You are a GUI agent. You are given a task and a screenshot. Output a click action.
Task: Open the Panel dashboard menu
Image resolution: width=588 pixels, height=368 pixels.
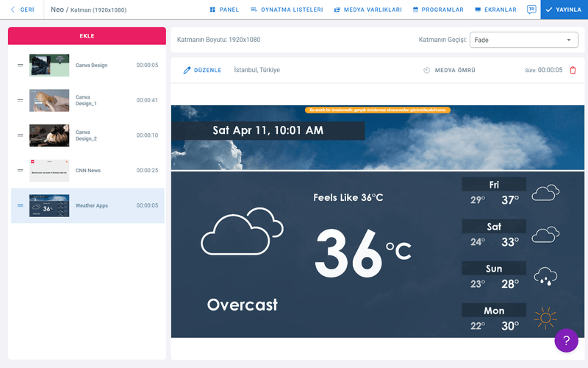pyautogui.click(x=224, y=10)
